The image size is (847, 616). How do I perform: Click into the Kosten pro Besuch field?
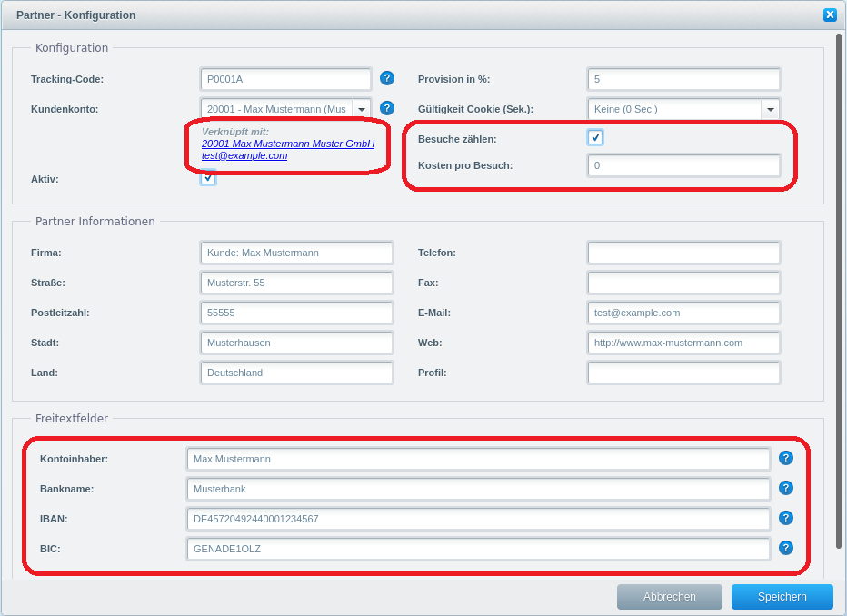click(683, 165)
